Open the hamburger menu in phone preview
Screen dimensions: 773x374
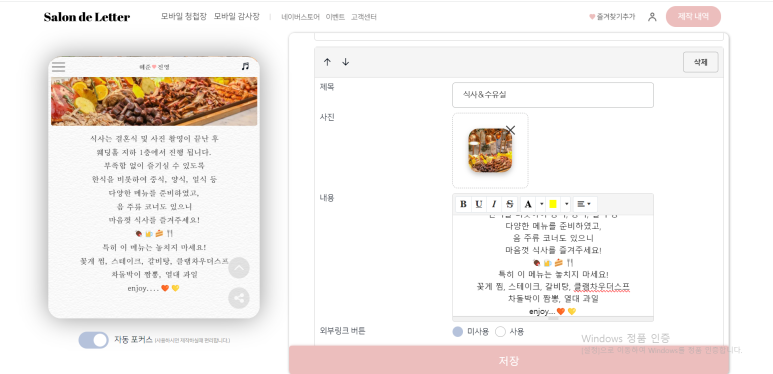click(59, 67)
